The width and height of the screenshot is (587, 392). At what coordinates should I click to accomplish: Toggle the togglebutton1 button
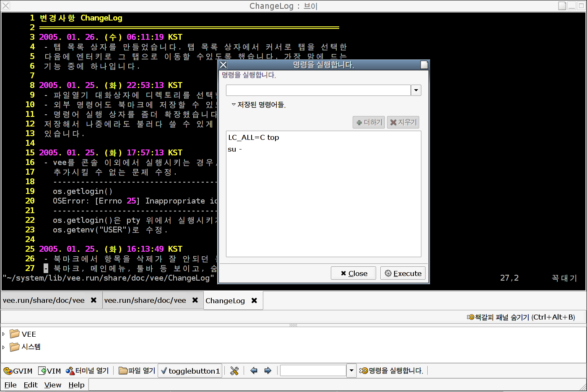190,371
